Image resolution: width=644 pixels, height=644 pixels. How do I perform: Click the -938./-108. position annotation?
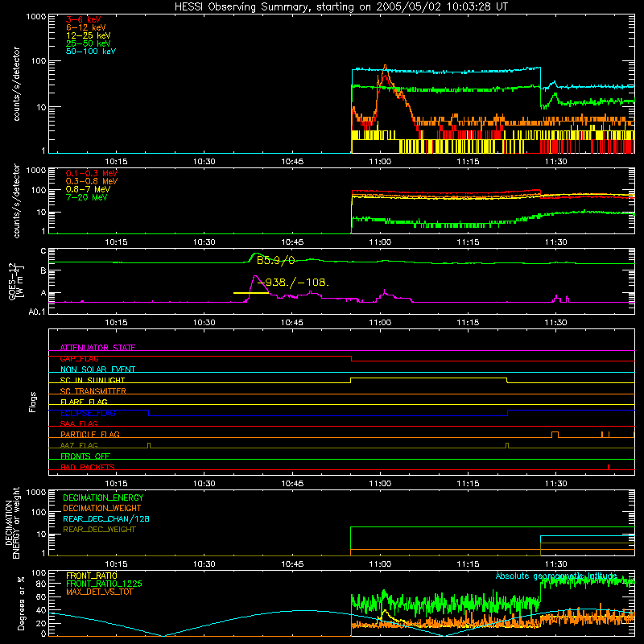point(293,283)
